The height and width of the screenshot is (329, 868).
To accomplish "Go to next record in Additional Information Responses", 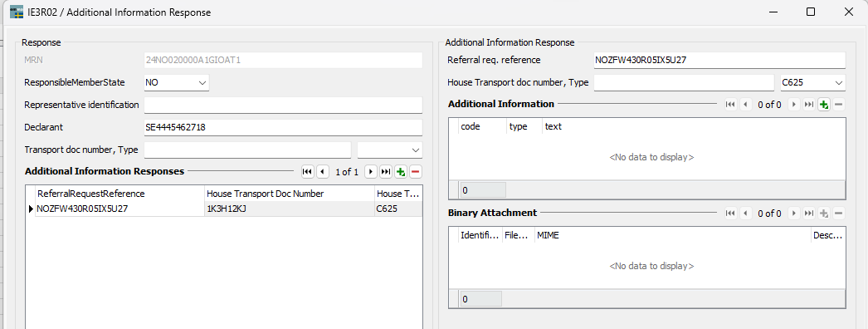I will (371, 172).
